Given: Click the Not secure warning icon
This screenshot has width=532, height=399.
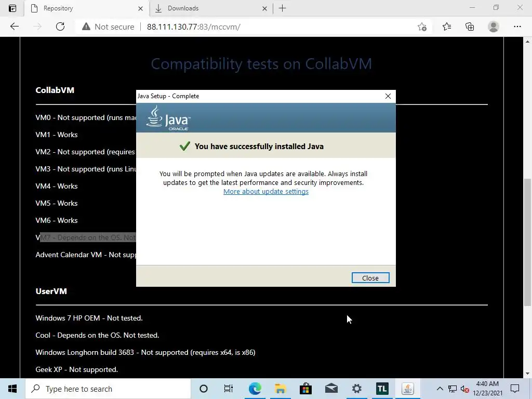Looking at the screenshot, I should point(86,26).
